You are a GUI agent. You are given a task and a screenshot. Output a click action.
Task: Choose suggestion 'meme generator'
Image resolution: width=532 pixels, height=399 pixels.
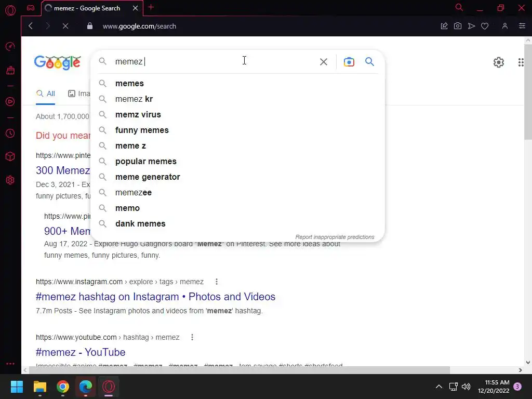pos(237,177)
